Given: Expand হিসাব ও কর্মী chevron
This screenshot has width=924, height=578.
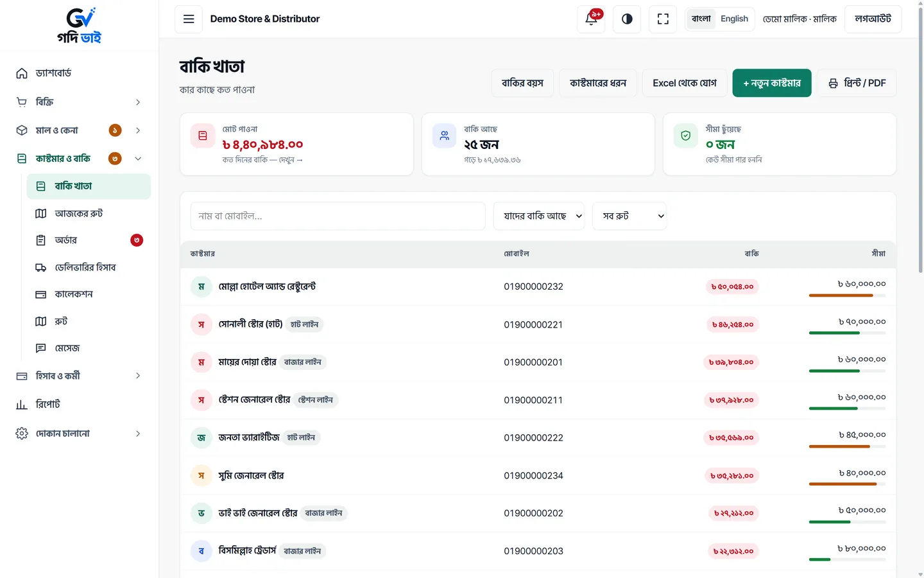Looking at the screenshot, I should (x=138, y=376).
